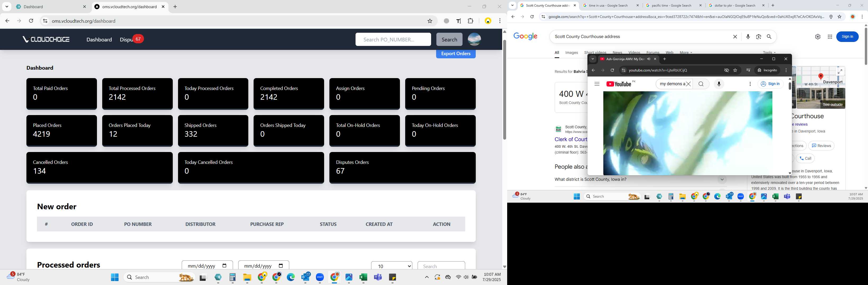The height and width of the screenshot is (285, 868).
Task: Open tab search in incognito YouTube window
Action: [x=593, y=59]
